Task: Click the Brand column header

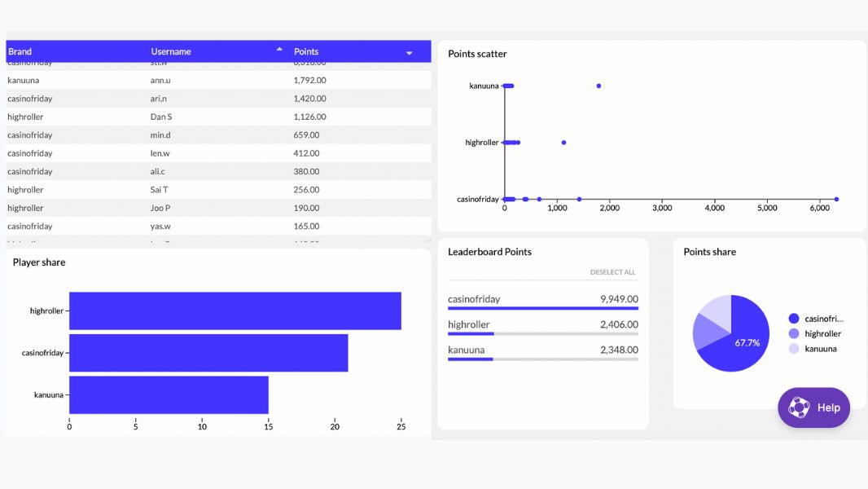Action: tap(20, 51)
